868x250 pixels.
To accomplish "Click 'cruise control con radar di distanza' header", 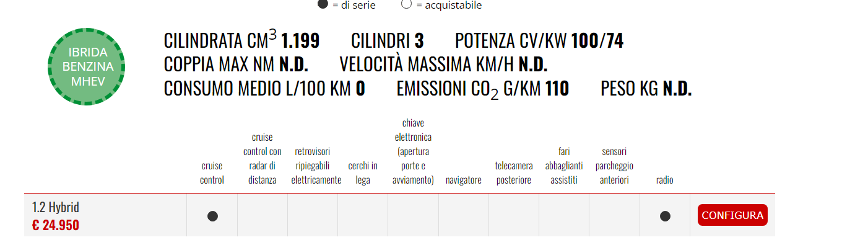I will [x=262, y=158].
